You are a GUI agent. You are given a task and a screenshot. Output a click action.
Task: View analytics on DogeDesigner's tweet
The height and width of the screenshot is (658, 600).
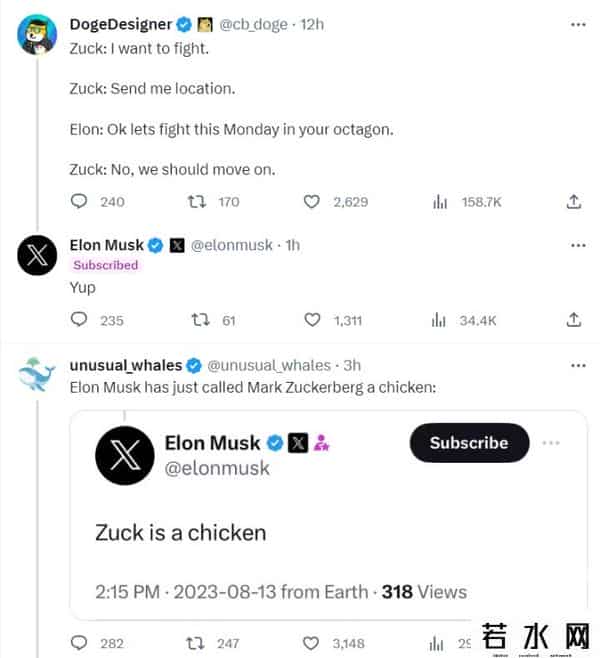[x=440, y=202]
